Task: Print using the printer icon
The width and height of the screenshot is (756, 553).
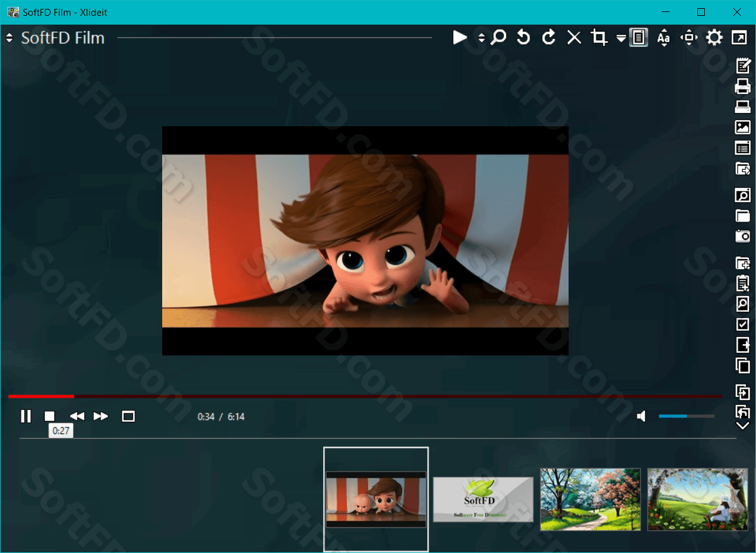Action: (x=743, y=86)
